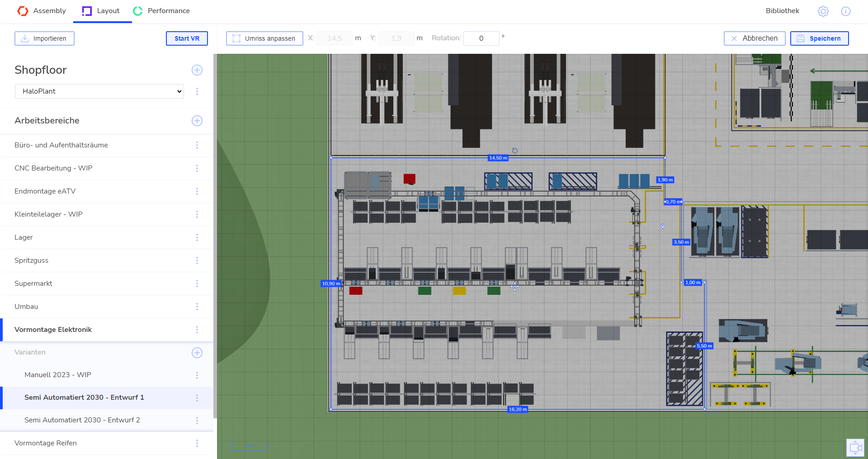The width and height of the screenshot is (868, 459).
Task: Click the info icon top right
Action: pyautogui.click(x=846, y=11)
